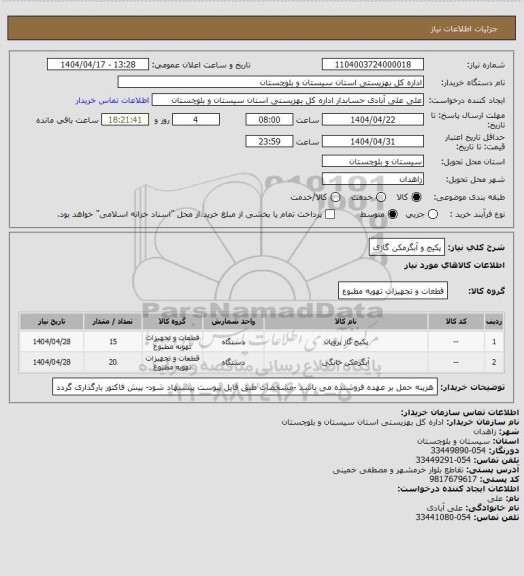Click row number 1 cell
524x576 pixels.
(x=494, y=342)
